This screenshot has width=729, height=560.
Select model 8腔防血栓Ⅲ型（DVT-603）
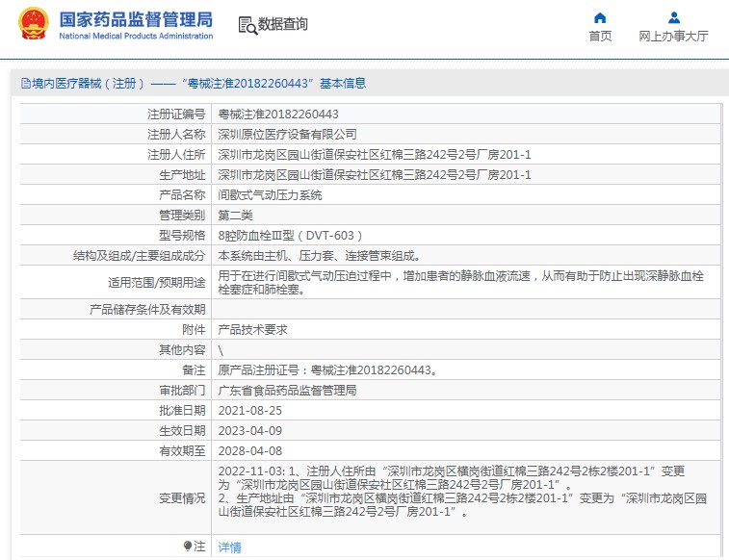(x=290, y=236)
